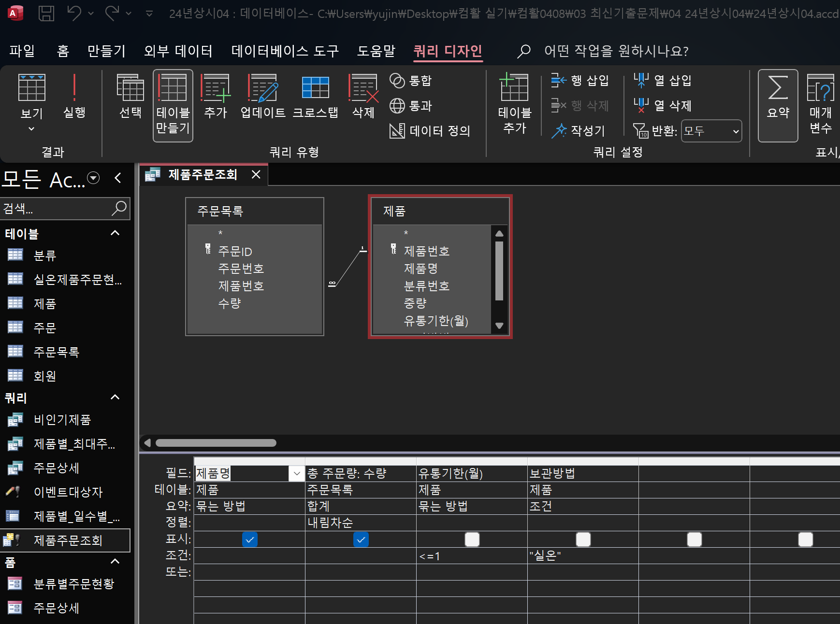Enable Show checkbox for 유통기한(월) column
This screenshot has height=624, width=840.
click(x=472, y=539)
